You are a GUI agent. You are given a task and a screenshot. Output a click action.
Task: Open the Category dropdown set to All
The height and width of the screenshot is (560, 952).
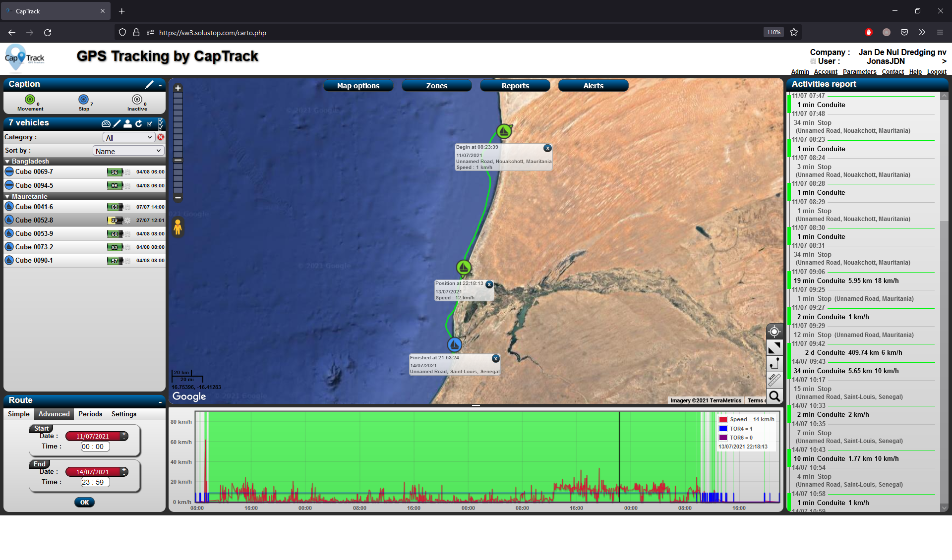129,137
